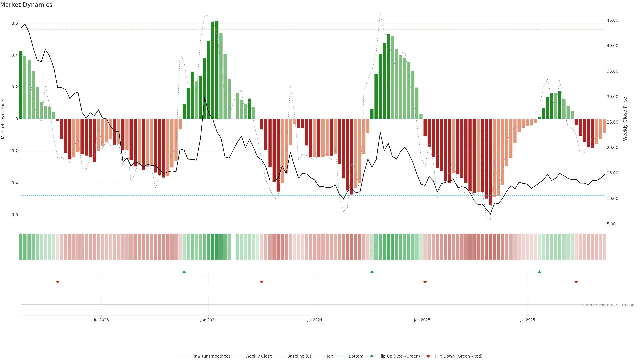
Task: Click the green flip-up marker after Jul 2025
Action: [539, 272]
